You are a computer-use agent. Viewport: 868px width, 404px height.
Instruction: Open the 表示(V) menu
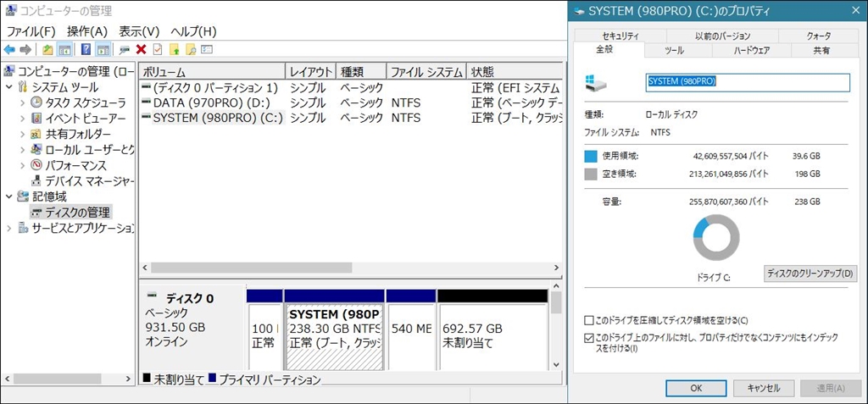[139, 31]
